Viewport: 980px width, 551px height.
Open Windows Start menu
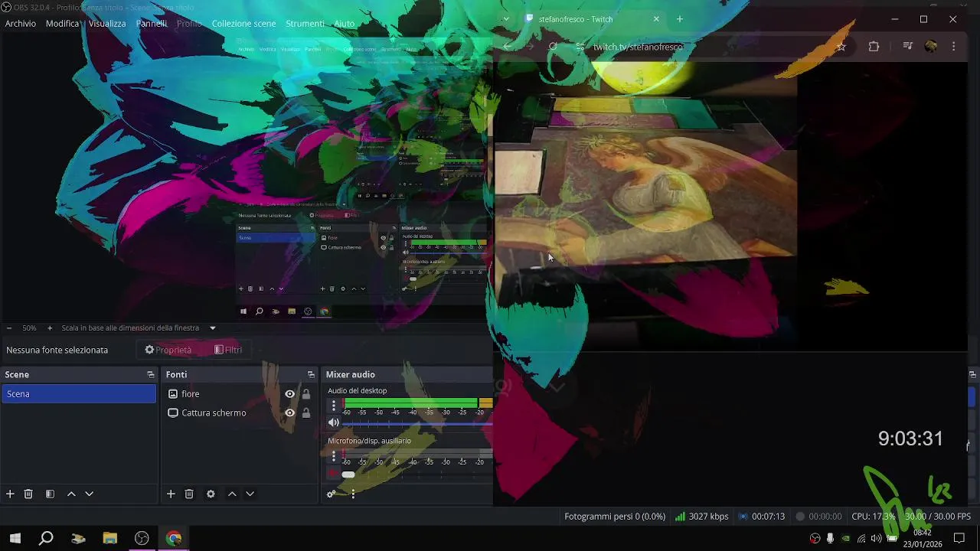point(15,539)
